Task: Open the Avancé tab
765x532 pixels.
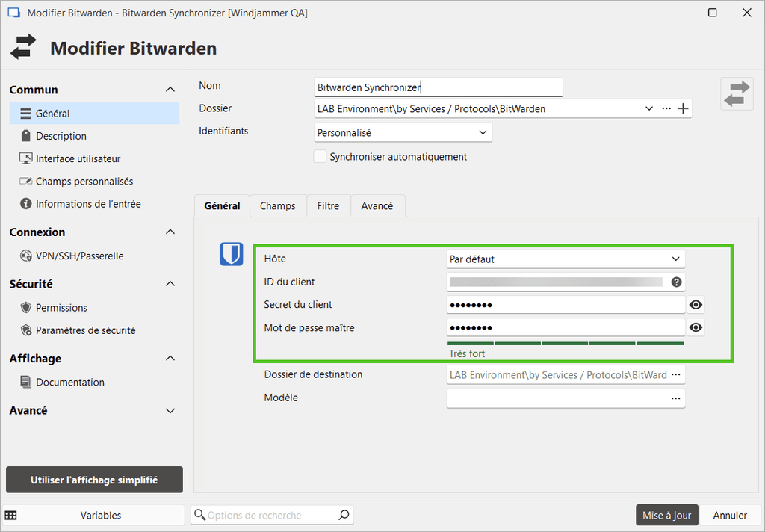Action: [x=377, y=205]
